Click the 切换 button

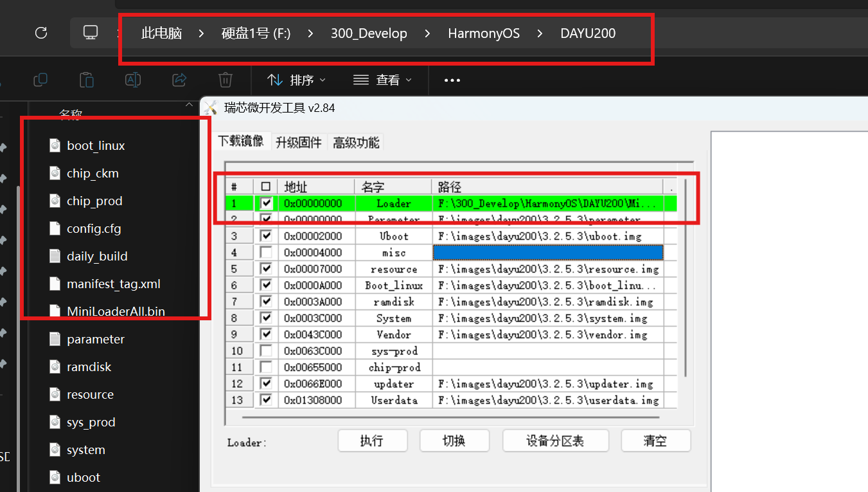pyautogui.click(x=454, y=441)
